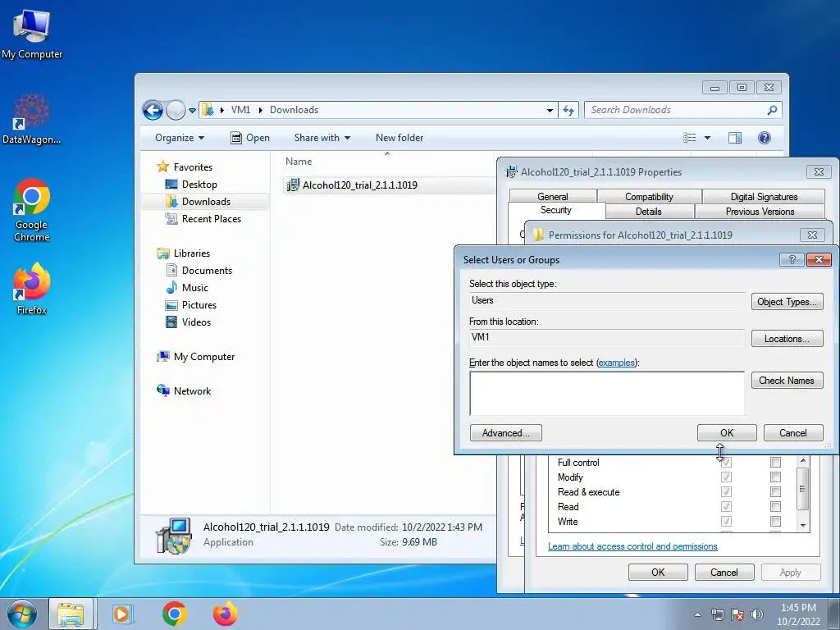Select the Alcohol120_trial_2.1.1.1019 file icon

coord(293,185)
